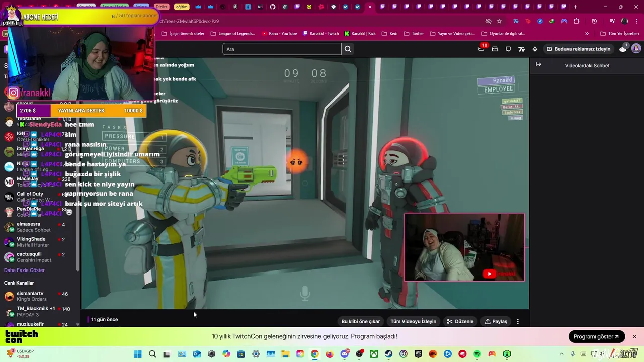Click the Twitch search magnifier button
This screenshot has height=362, width=644.
[348, 49]
